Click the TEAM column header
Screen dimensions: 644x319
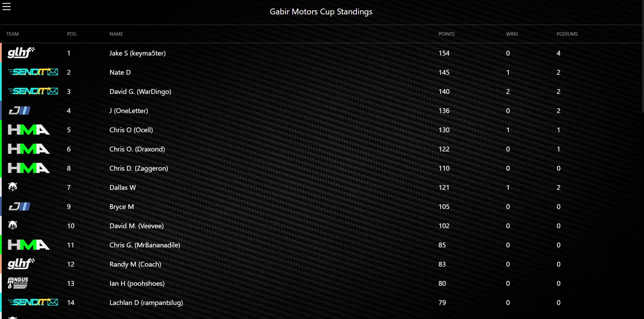12,34
